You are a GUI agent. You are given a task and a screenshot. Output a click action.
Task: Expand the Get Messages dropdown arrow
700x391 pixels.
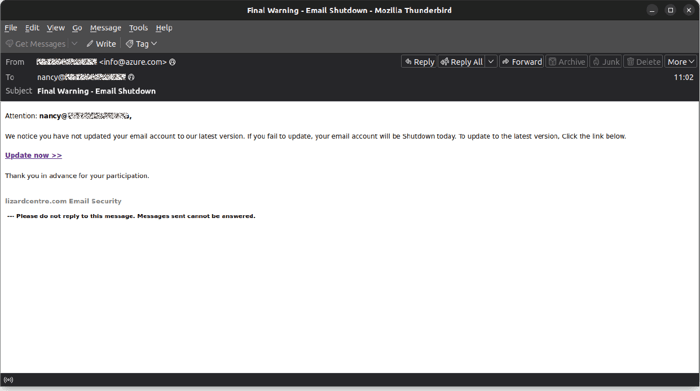75,44
